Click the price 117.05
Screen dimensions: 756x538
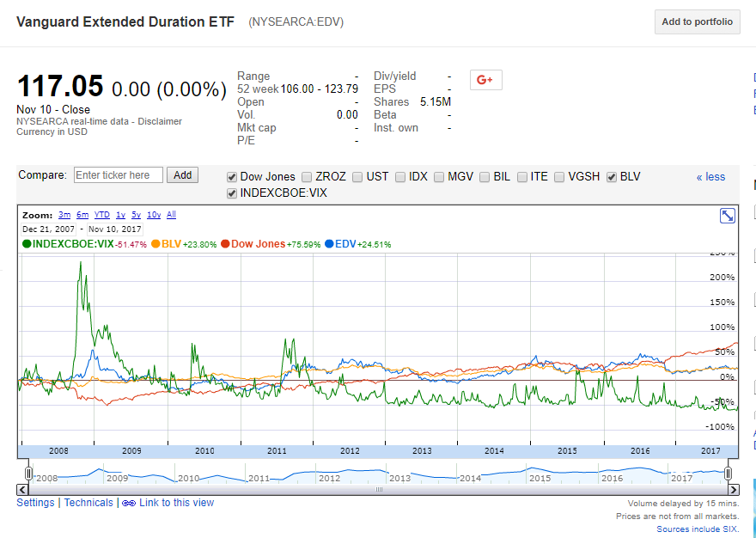tap(60, 86)
